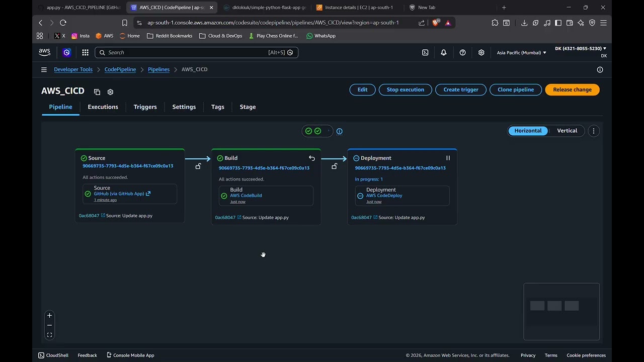
Task: Bookmark this page in the address bar
Action: click(x=125, y=23)
